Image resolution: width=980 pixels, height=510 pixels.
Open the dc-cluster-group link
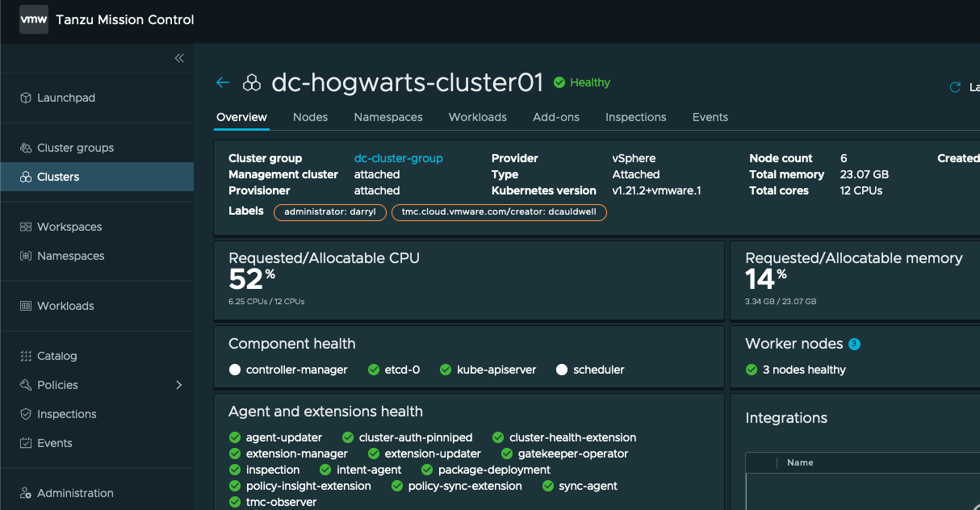pyautogui.click(x=399, y=158)
